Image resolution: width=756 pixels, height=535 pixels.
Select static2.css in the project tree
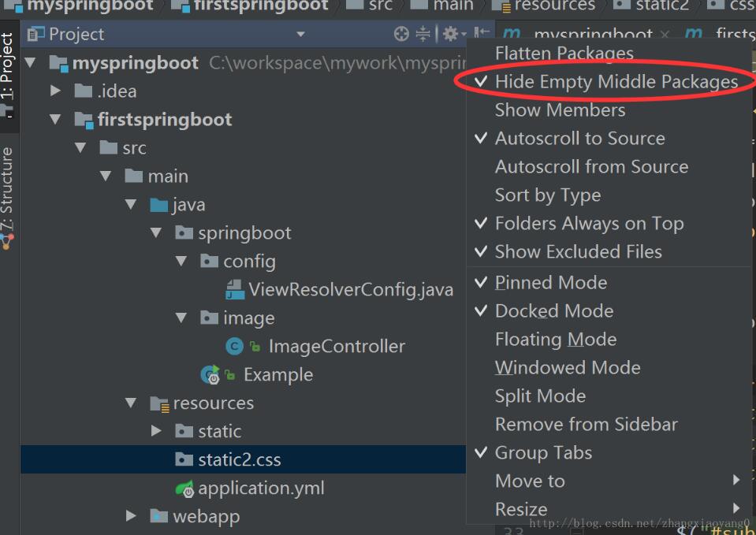point(239,459)
